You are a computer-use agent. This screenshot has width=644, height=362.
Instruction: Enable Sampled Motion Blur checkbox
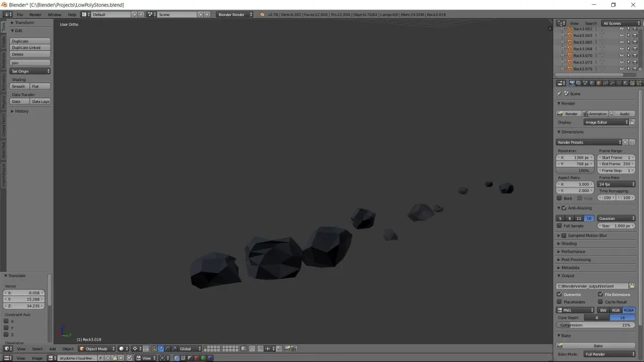(x=564, y=235)
